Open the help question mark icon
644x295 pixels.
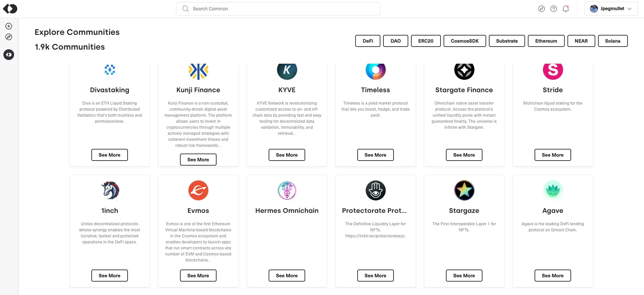tap(553, 9)
